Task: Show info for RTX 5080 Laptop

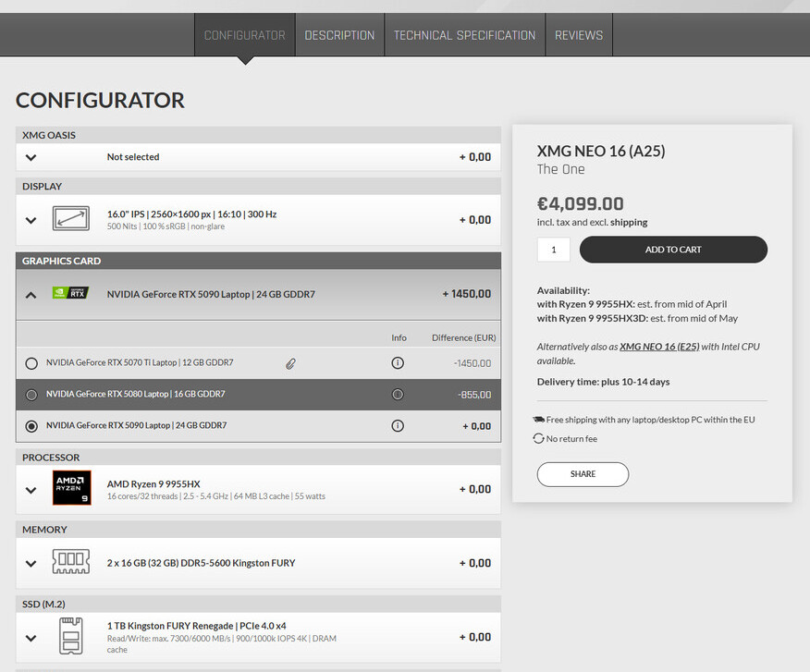Action: (398, 395)
